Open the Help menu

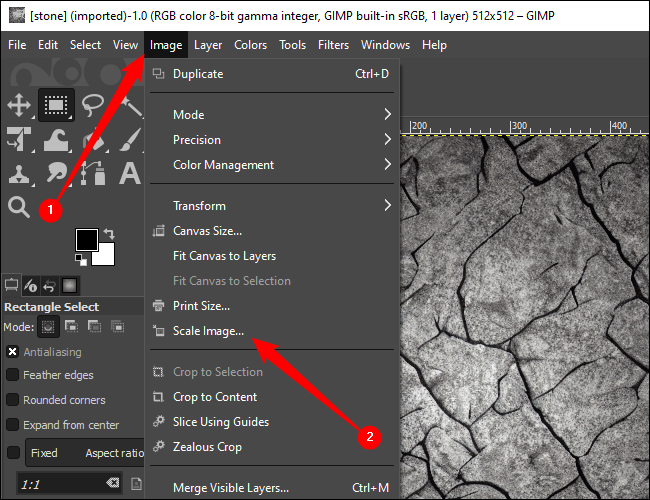434,45
